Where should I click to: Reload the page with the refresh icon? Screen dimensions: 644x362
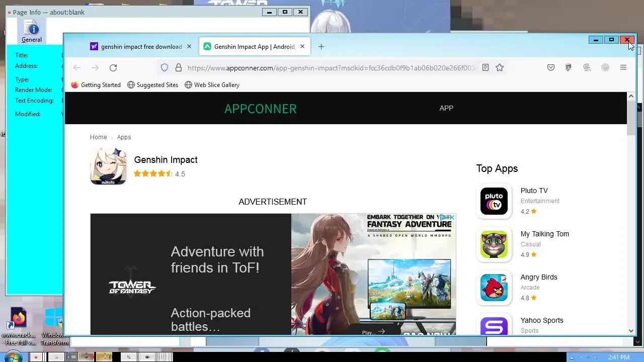pyautogui.click(x=113, y=68)
